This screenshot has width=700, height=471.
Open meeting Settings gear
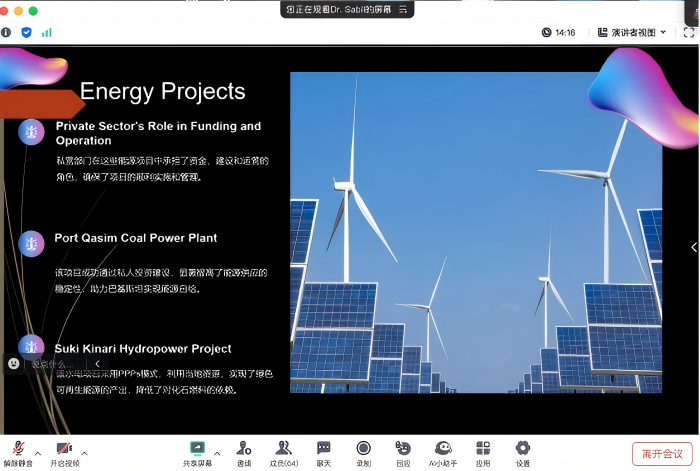pos(522,450)
